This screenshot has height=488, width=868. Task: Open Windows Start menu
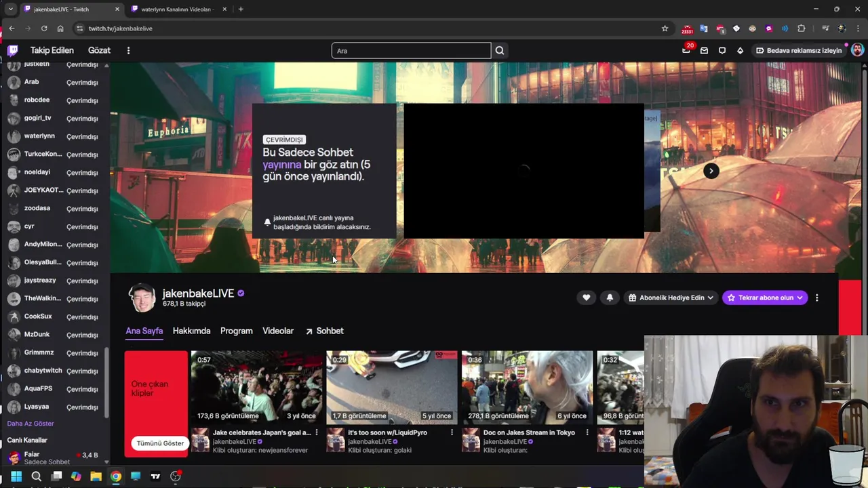[16, 476]
